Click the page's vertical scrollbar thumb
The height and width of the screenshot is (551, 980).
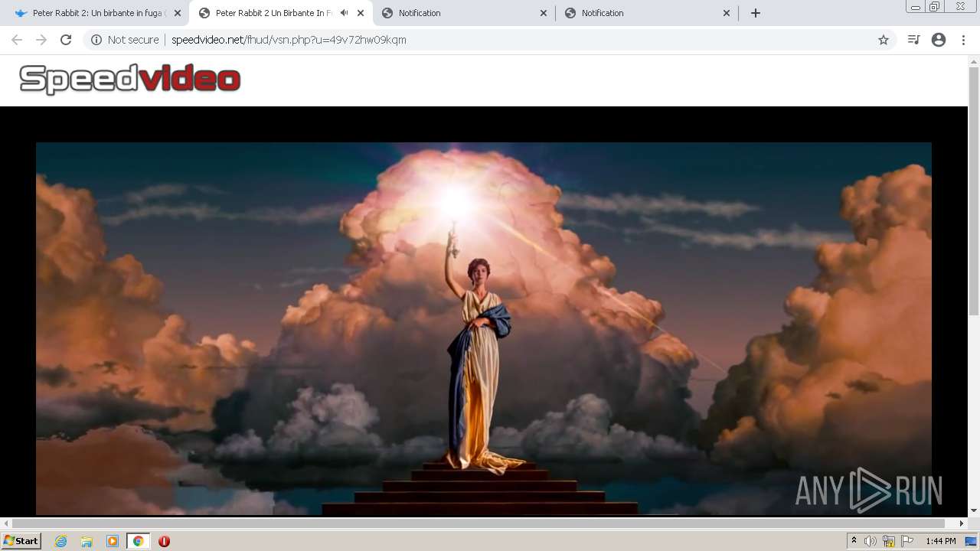(x=974, y=191)
